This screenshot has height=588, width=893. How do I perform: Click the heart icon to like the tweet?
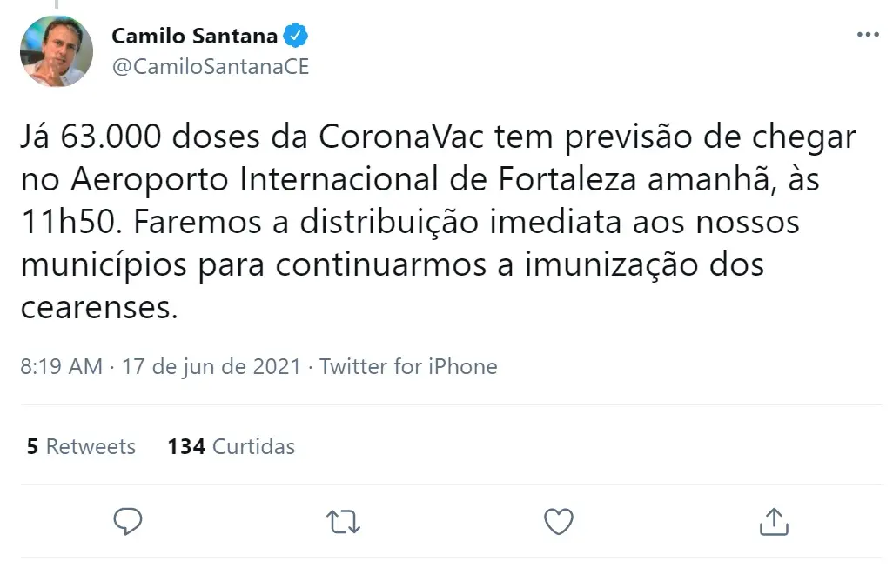tap(557, 521)
